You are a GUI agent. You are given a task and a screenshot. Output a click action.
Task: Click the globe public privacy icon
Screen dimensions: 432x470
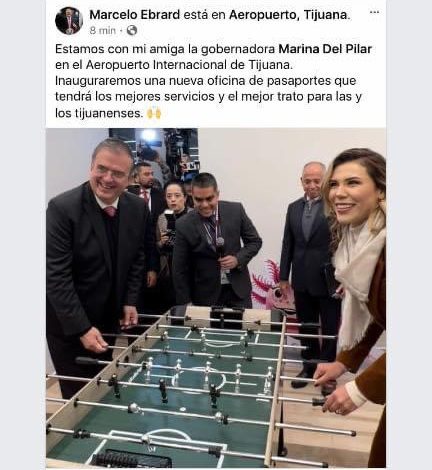pyautogui.click(x=132, y=30)
